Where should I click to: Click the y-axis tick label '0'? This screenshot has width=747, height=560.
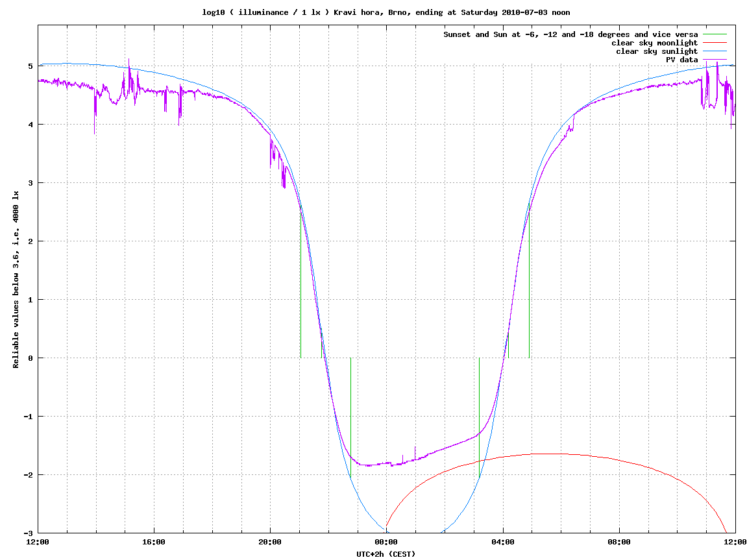31,358
